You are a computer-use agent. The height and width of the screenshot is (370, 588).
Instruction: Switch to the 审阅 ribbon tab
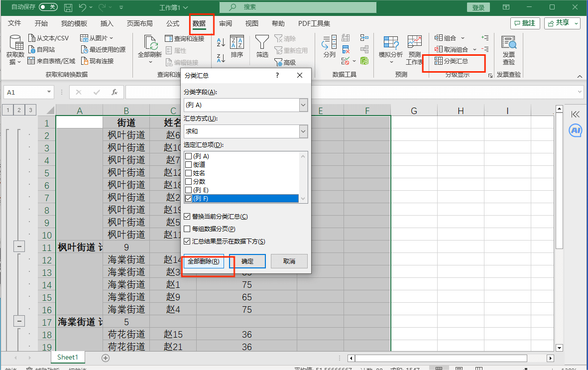(226, 23)
